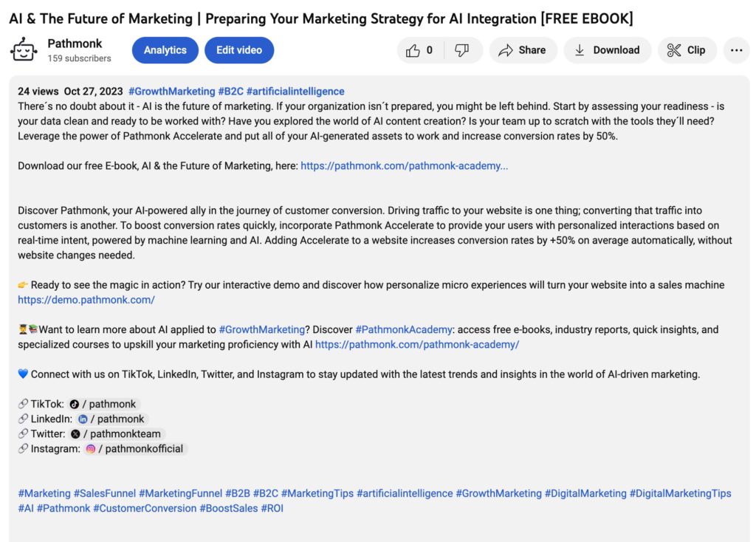756x542 pixels.
Task: Open the video Analytics
Action: (165, 50)
